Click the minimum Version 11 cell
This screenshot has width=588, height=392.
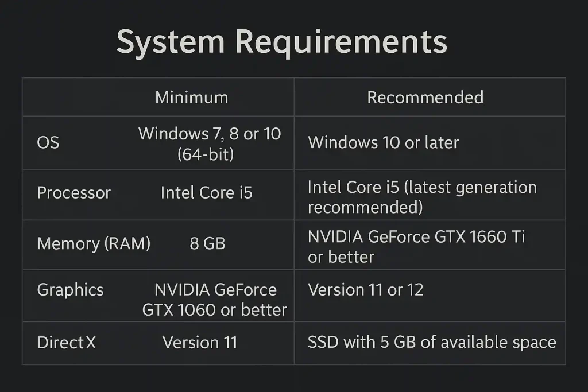tap(200, 343)
